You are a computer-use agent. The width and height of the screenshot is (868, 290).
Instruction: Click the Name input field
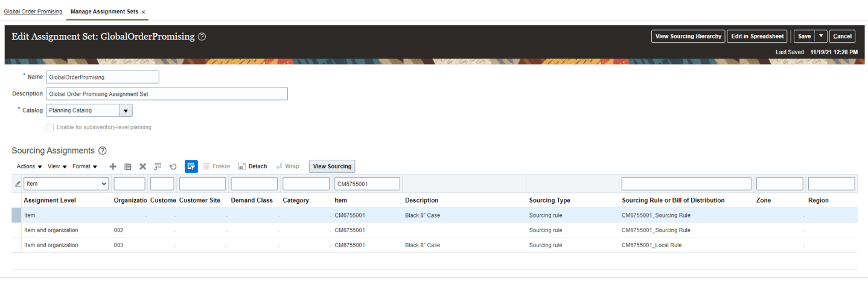click(x=103, y=77)
